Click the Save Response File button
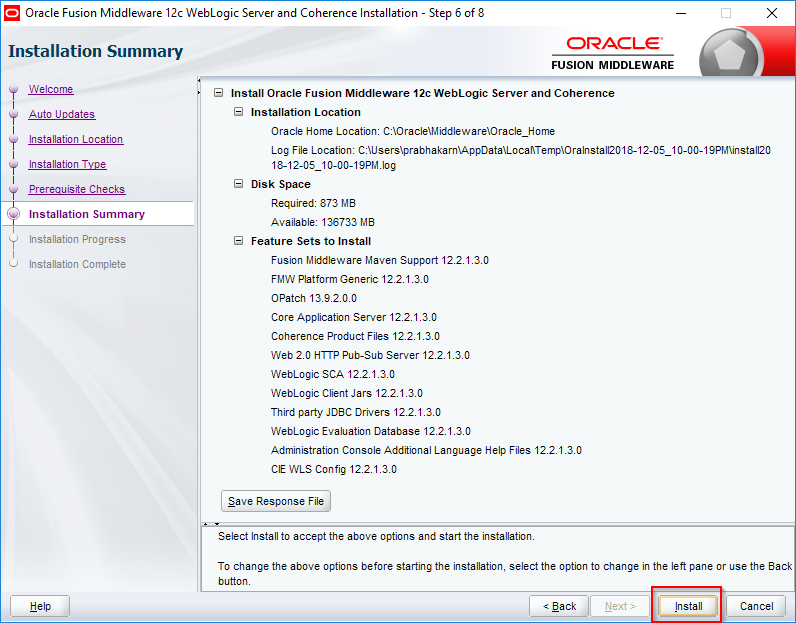This screenshot has height=623, width=796. tap(276, 501)
